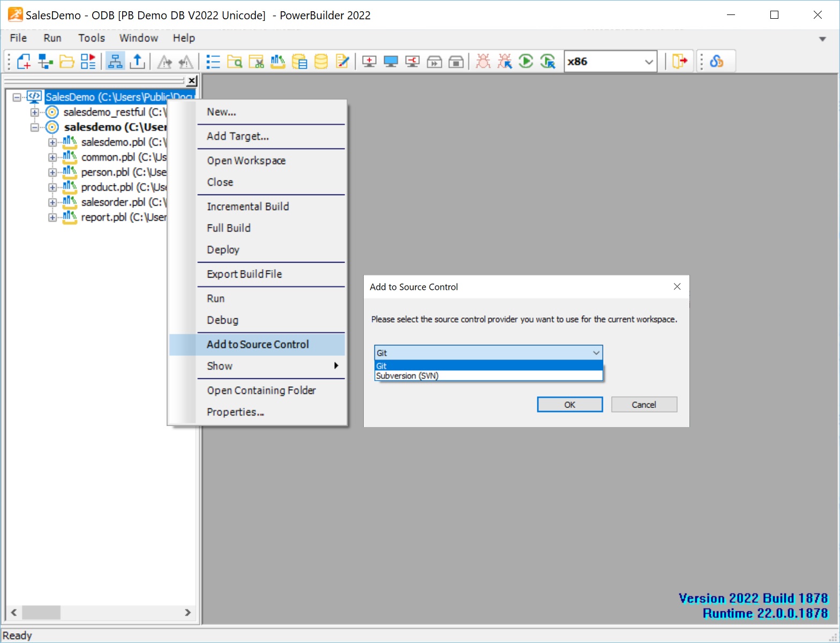Open the Help menu
This screenshot has width=840, height=643.
click(x=184, y=38)
